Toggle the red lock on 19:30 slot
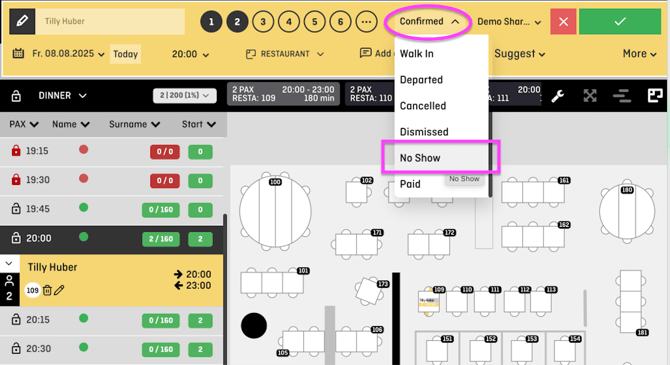The width and height of the screenshot is (670, 365). click(x=16, y=180)
